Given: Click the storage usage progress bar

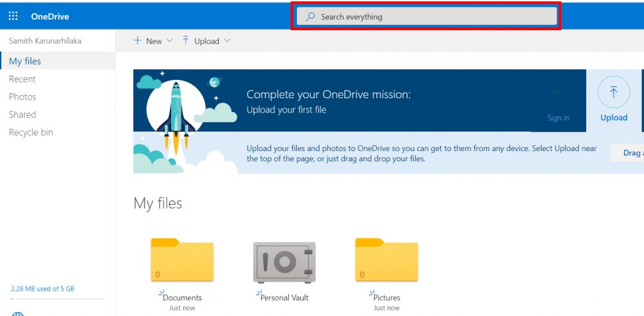Looking at the screenshot, I should pyautogui.click(x=57, y=299).
